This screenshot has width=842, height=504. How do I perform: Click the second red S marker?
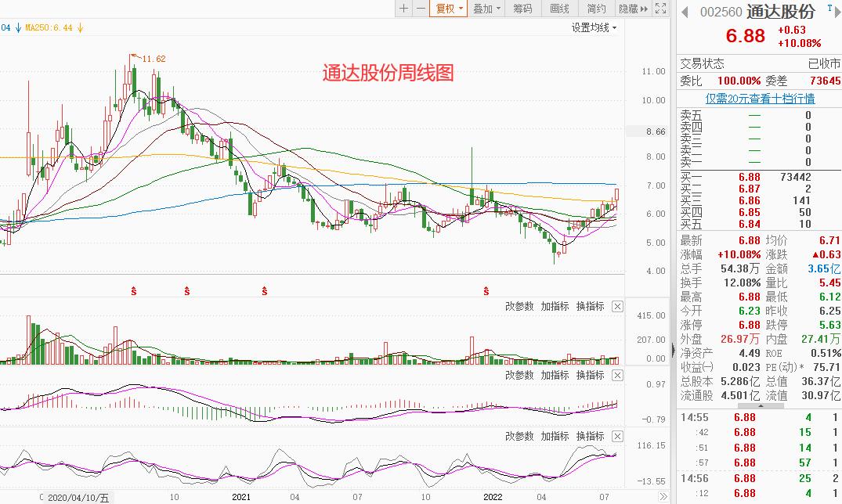(x=187, y=291)
